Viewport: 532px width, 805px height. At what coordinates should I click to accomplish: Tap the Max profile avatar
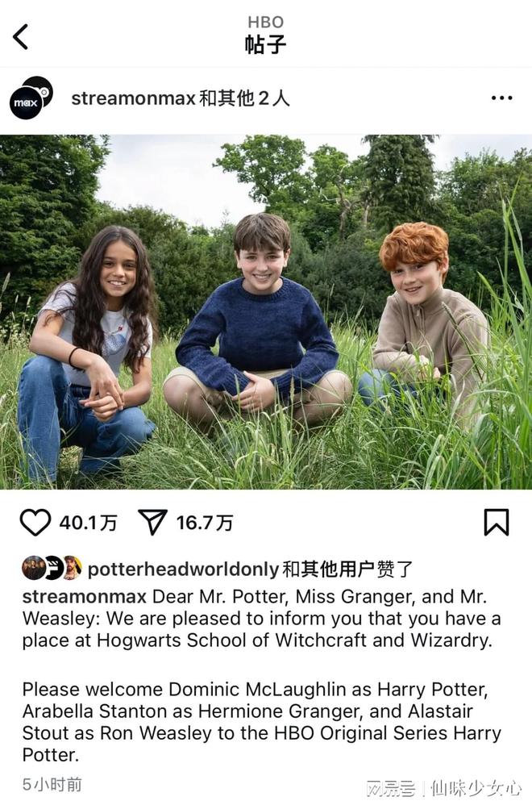pyautogui.click(x=31, y=98)
